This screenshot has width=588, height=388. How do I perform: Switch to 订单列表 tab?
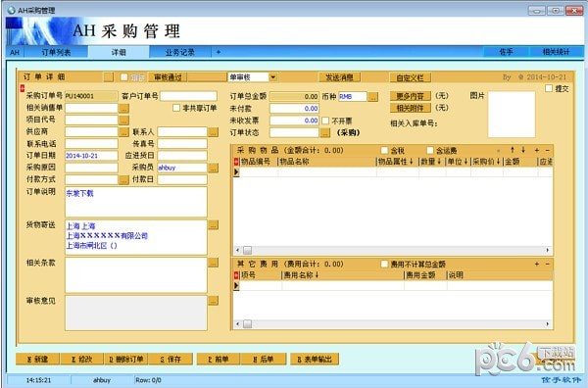pyautogui.click(x=56, y=52)
